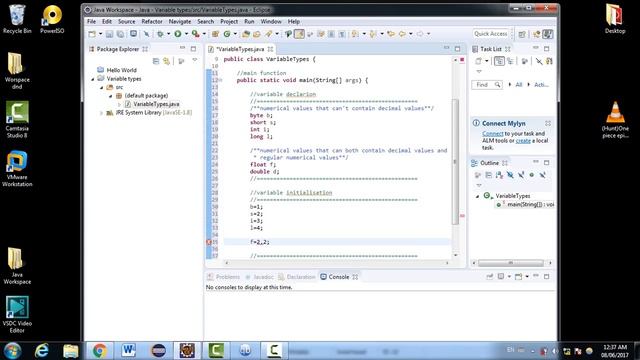
Task: Collapse the Variable types project node
Action: coord(93,79)
